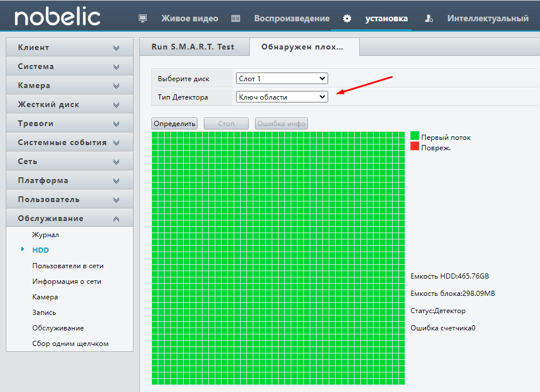Expand the Система section
Image resolution: width=540 pixels, height=392 pixels.
(x=70, y=66)
